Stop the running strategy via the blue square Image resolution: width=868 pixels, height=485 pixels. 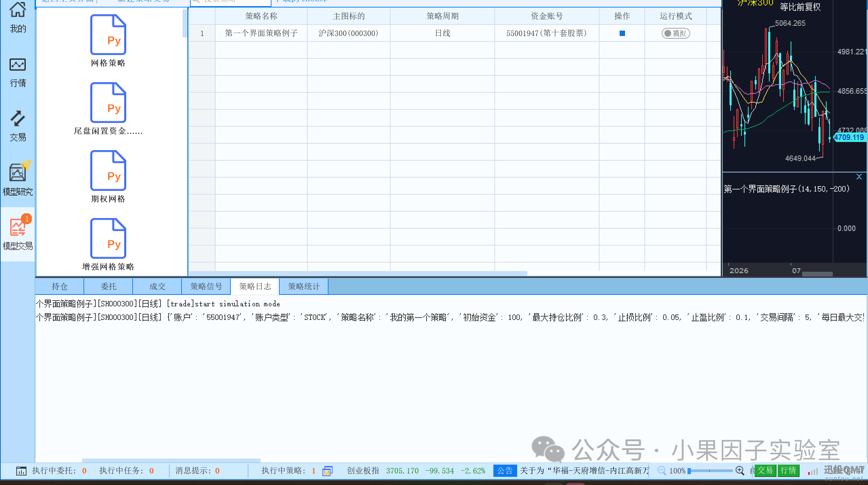[x=622, y=33]
